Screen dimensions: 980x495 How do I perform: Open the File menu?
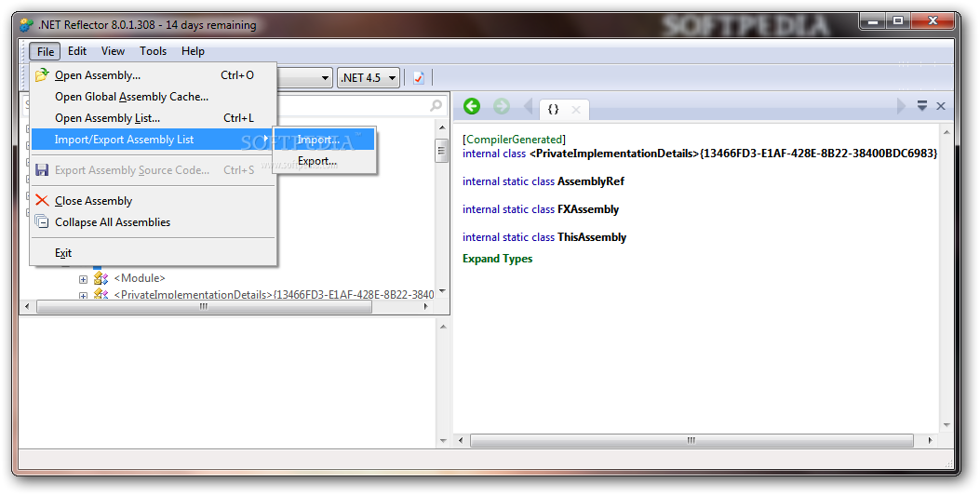pos(45,51)
